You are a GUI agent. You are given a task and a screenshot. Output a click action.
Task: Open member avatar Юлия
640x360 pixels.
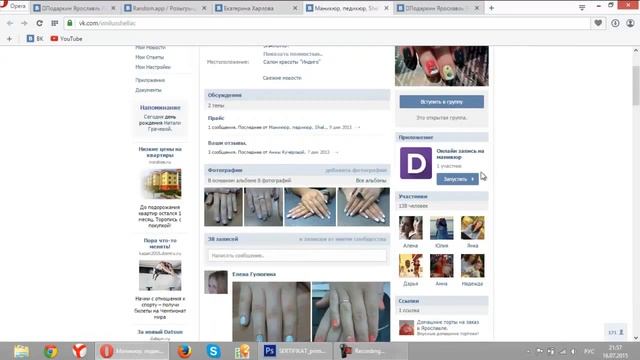tap(442, 228)
